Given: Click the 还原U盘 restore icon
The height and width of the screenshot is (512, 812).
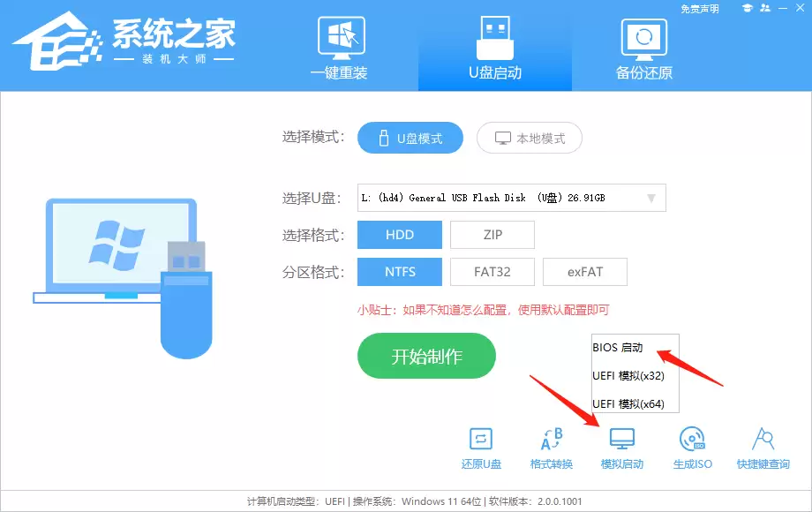Looking at the screenshot, I should pos(481,448).
